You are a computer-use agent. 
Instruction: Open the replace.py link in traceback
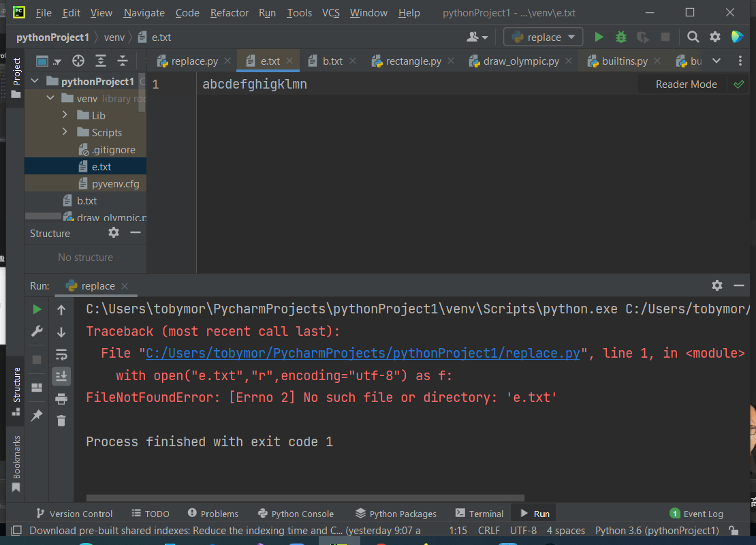point(362,354)
